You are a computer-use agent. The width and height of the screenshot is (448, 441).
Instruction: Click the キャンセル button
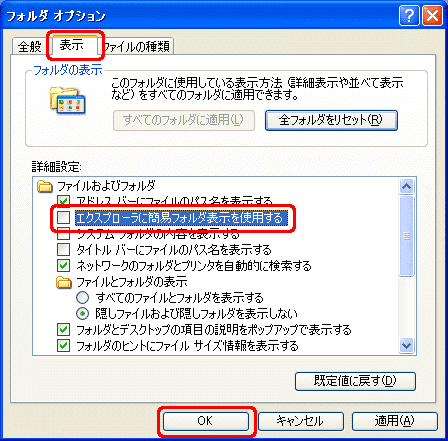301,421
